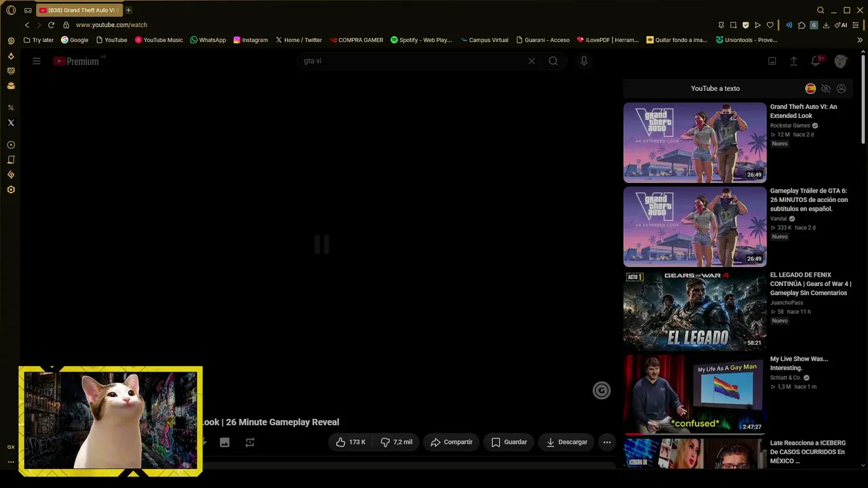The image size is (868, 488).
Task: Open a new tab with plus button
Action: (x=128, y=10)
